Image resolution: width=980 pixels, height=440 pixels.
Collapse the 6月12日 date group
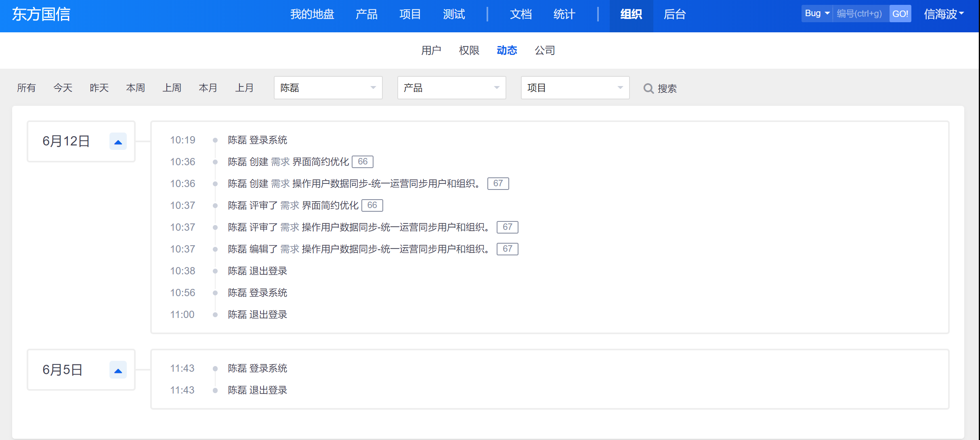tap(118, 142)
